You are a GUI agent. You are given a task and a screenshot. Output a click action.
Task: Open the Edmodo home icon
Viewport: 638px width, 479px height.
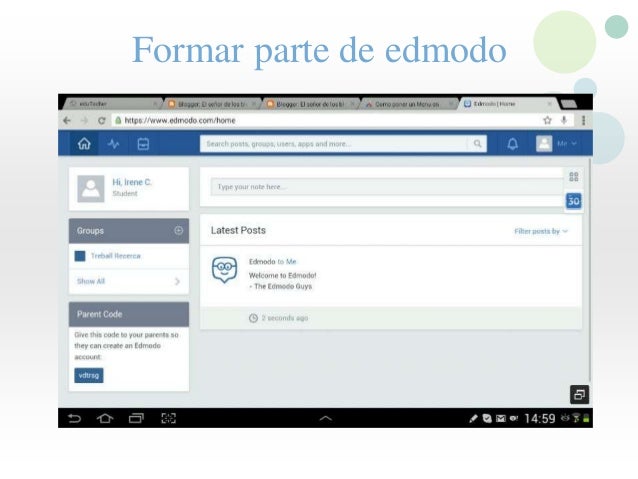click(84, 144)
